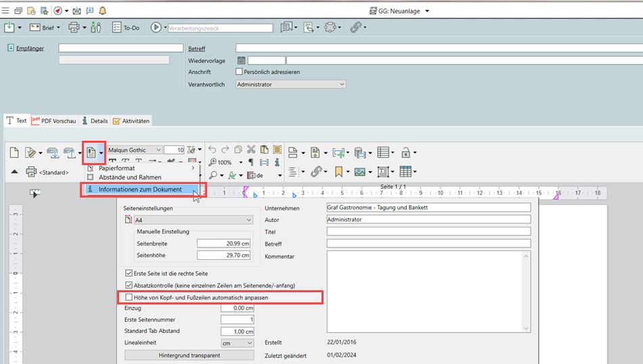Open the hamburger menu icon
Image resolution: width=643 pixels, height=364 pixels.
point(5,11)
